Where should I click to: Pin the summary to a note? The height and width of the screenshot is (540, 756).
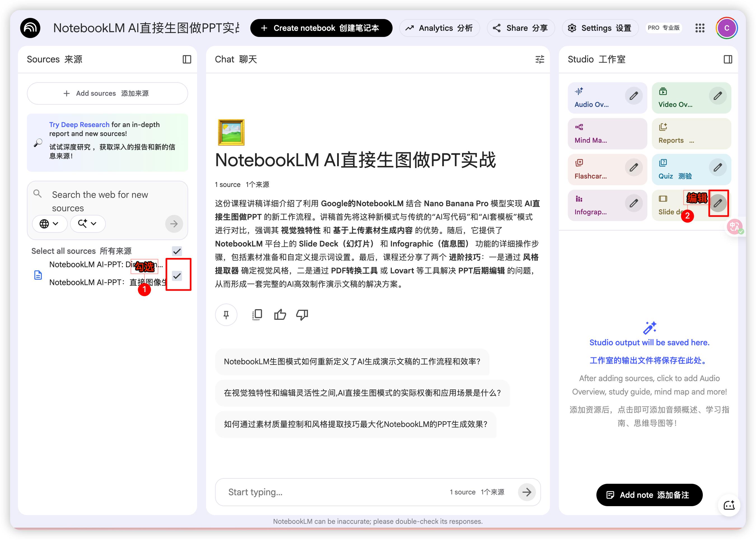coord(226,314)
